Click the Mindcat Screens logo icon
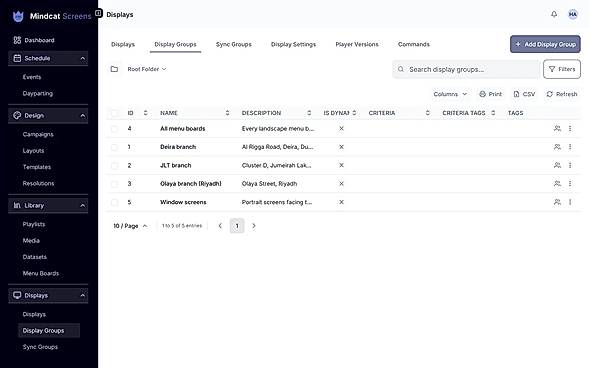 pos(18,16)
